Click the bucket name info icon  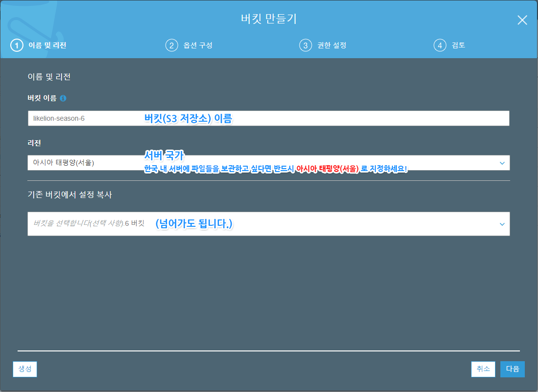coord(63,98)
